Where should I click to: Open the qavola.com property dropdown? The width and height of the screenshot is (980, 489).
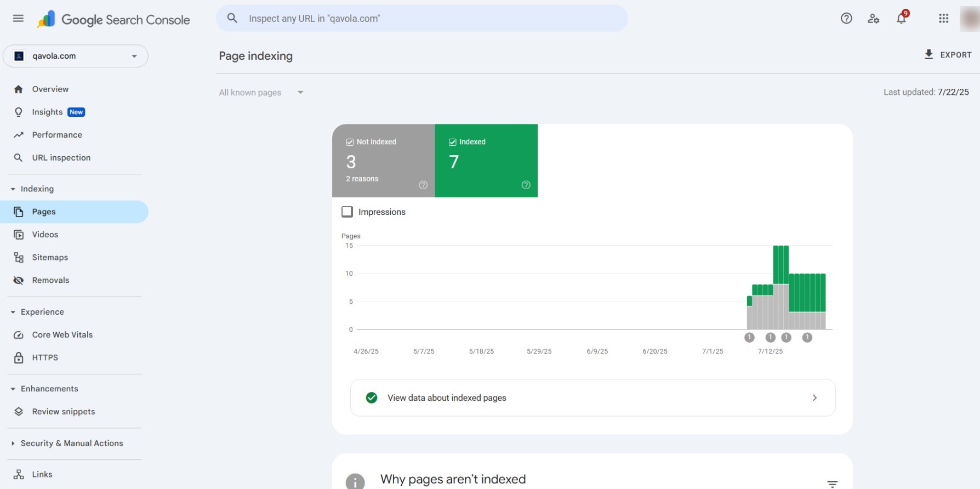(x=76, y=56)
